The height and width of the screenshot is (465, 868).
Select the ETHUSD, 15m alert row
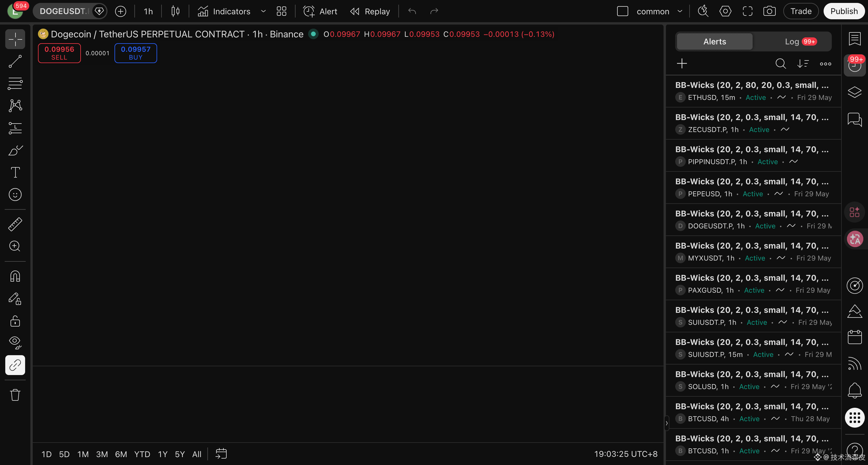click(754, 91)
